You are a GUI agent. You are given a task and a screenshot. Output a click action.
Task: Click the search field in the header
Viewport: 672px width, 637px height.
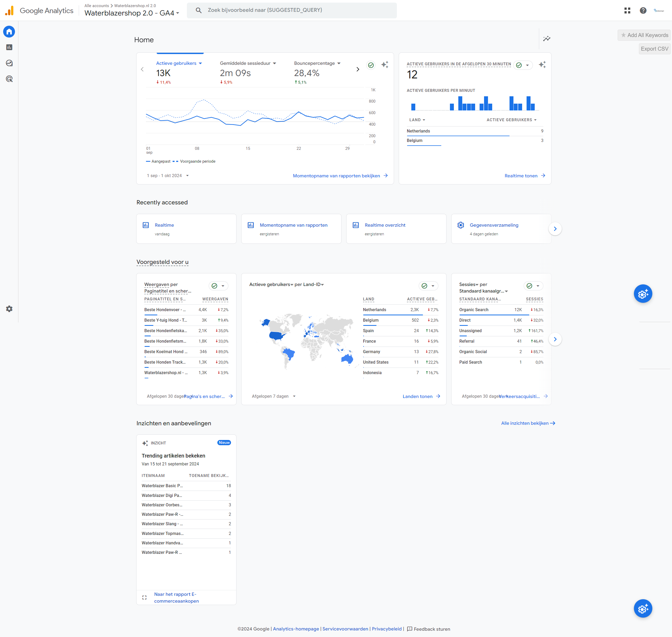(292, 10)
